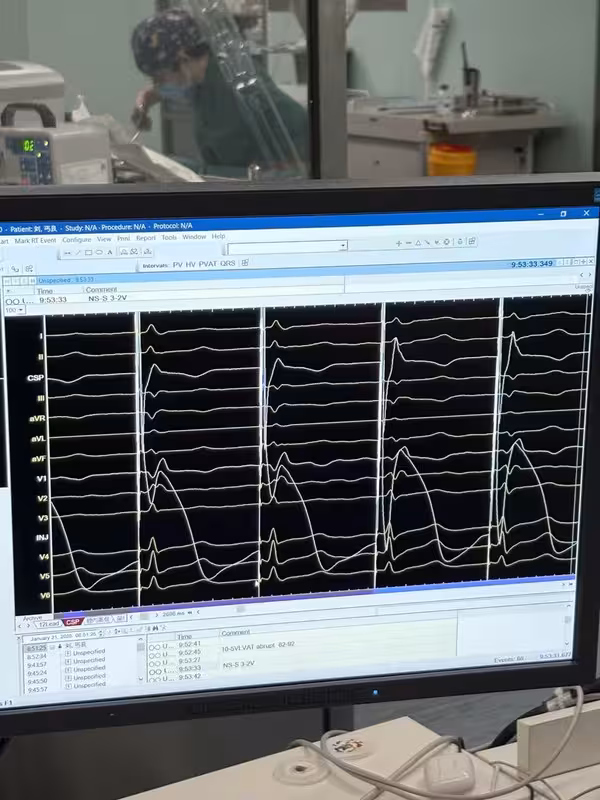Click the V1 lead label
This screenshot has width=600, height=800.
click(x=41, y=479)
